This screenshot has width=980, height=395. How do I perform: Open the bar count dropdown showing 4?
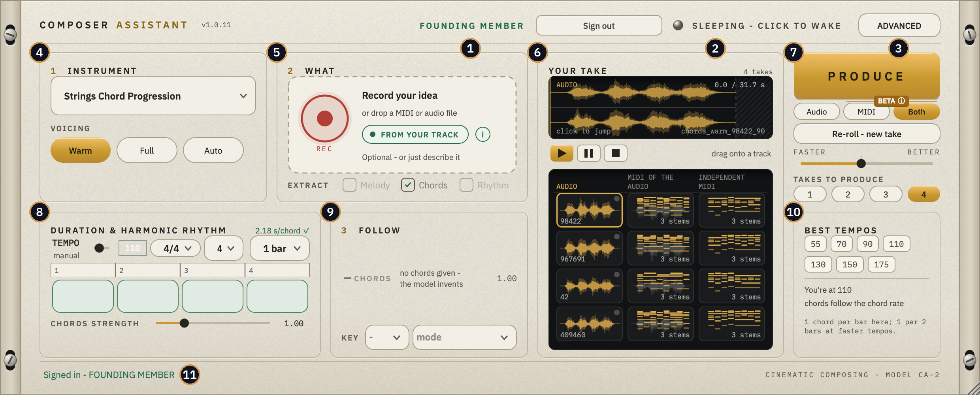[224, 248]
